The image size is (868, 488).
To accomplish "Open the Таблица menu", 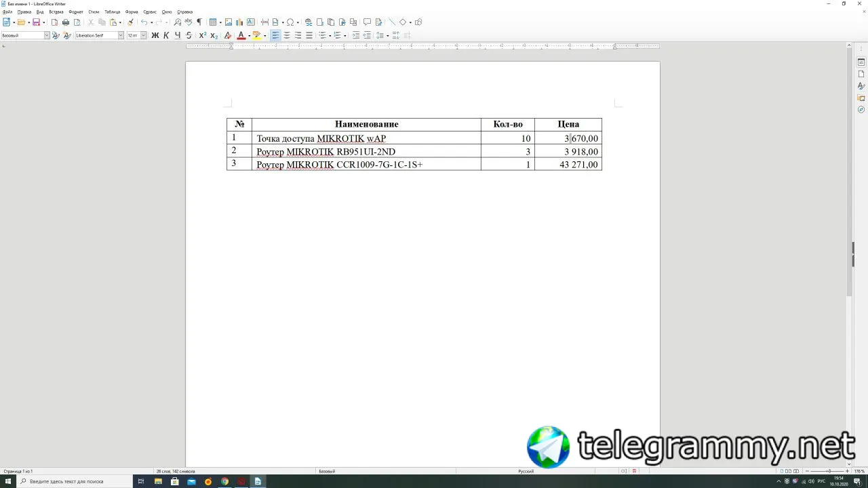I will 113,12.
